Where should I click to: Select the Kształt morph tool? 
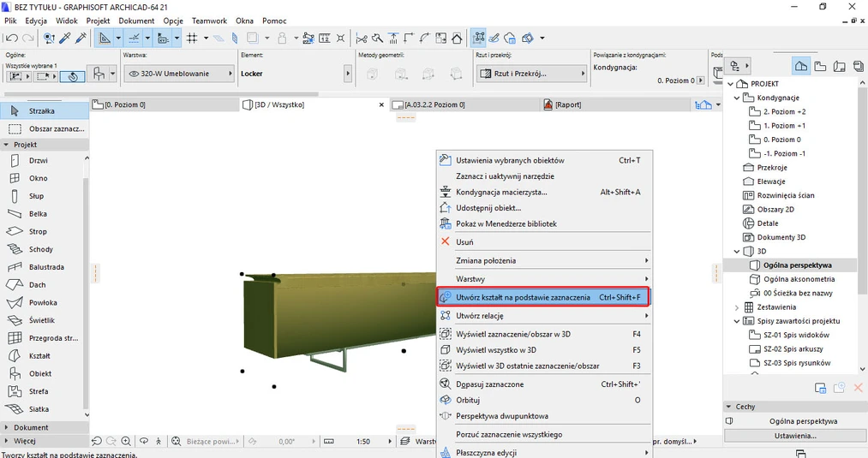coord(41,355)
